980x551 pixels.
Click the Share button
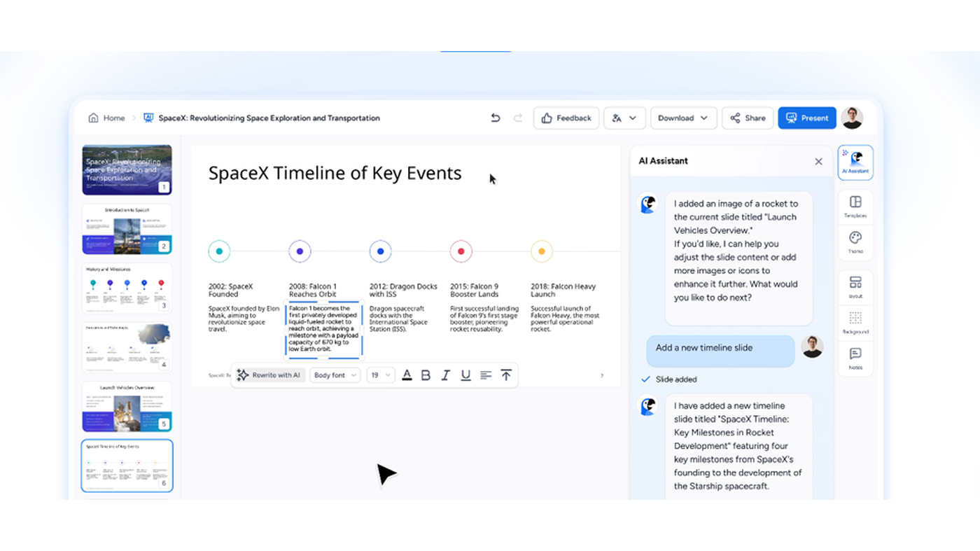748,118
